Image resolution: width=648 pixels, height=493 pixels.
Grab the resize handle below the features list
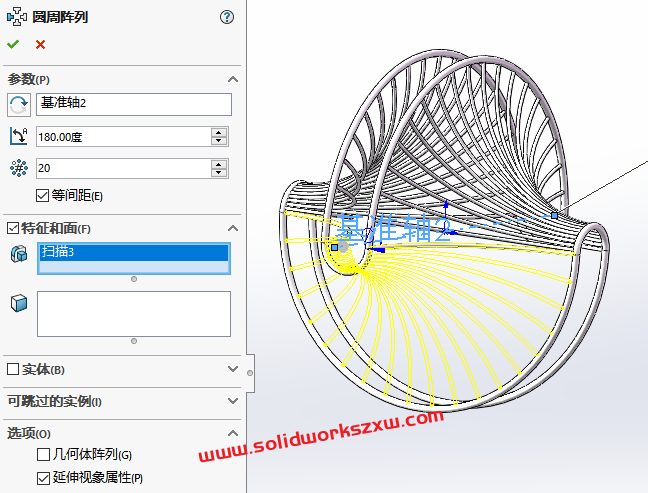[134, 279]
